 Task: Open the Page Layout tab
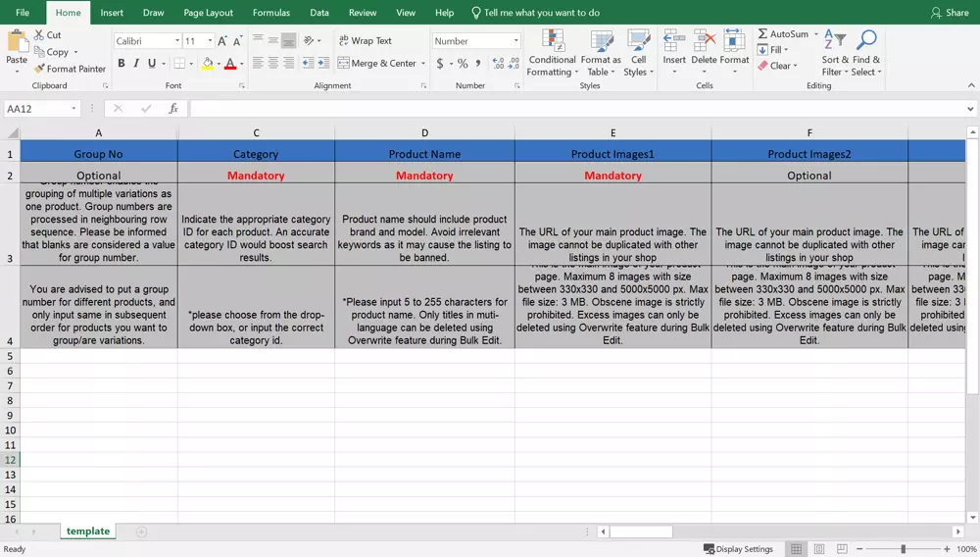click(x=209, y=13)
